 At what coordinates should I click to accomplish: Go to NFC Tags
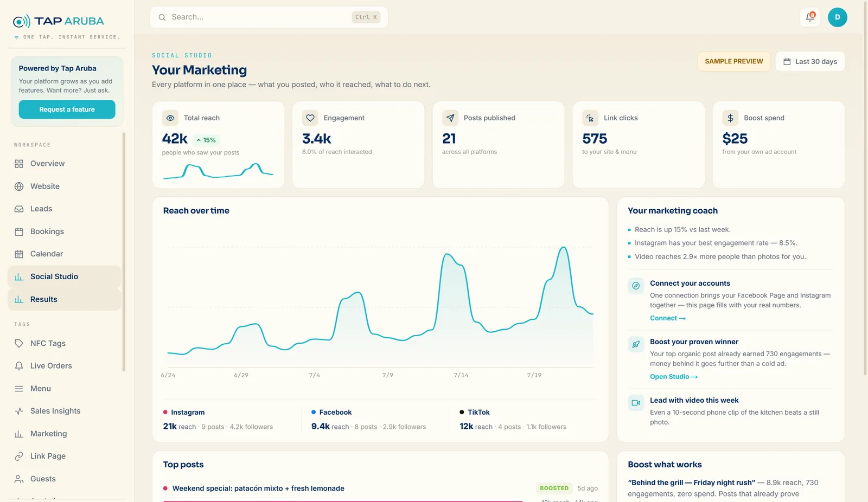pos(65,343)
